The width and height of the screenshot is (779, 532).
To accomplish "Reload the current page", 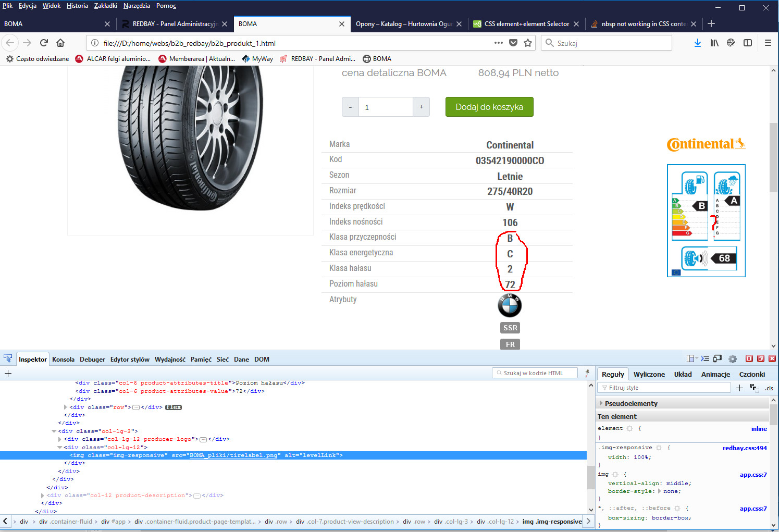I will pos(44,43).
